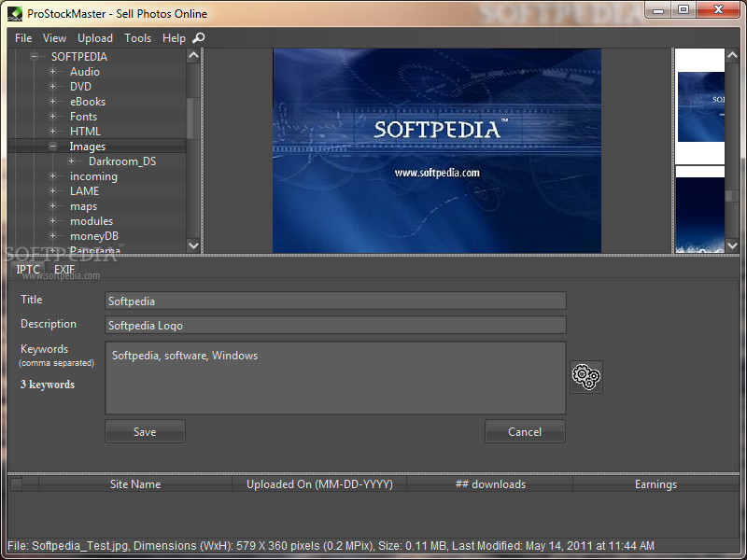The image size is (747, 560).
Task: Maximize the ProStockMaster window
Action: tap(684, 10)
